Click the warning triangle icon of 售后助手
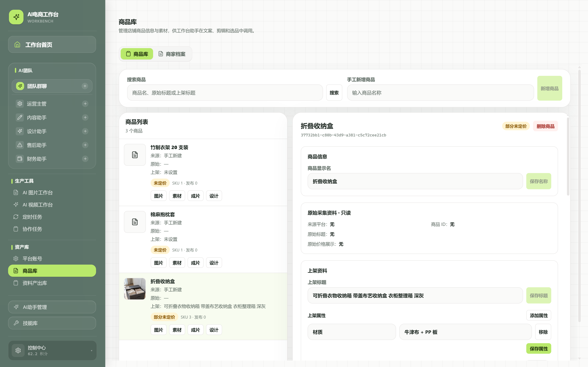Screen dimensions: 588x367 click(x=20, y=145)
